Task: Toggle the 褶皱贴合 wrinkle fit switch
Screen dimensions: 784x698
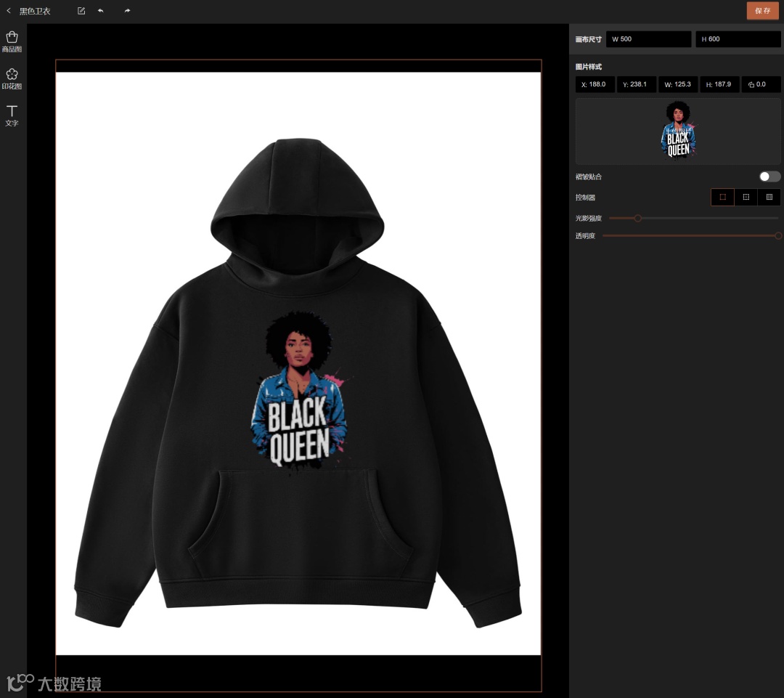Action: coord(769,176)
